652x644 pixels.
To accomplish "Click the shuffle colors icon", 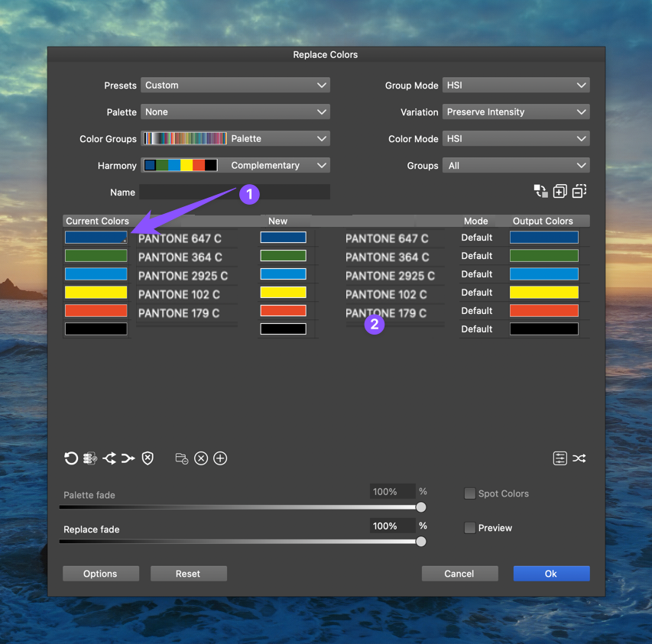I will click(579, 458).
